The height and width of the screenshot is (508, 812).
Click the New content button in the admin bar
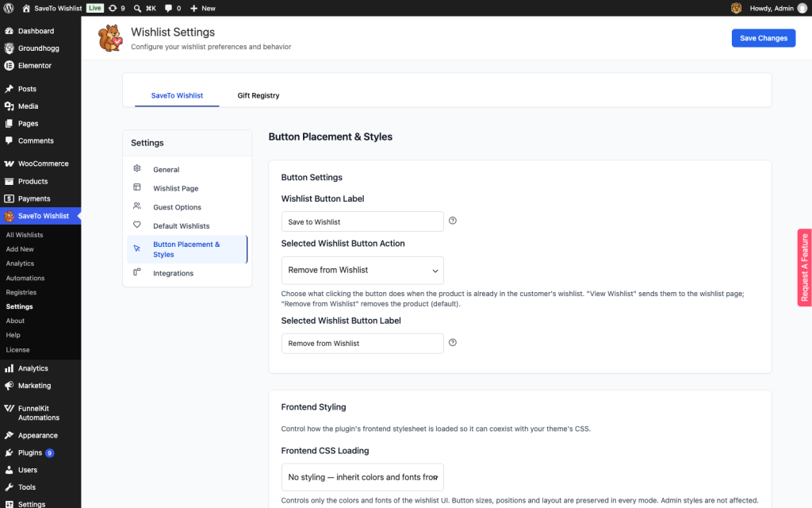click(202, 8)
